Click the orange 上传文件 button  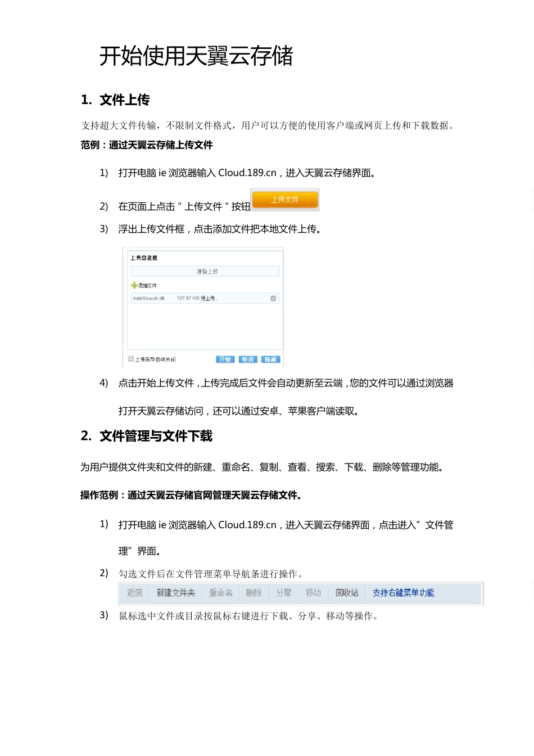click(285, 200)
